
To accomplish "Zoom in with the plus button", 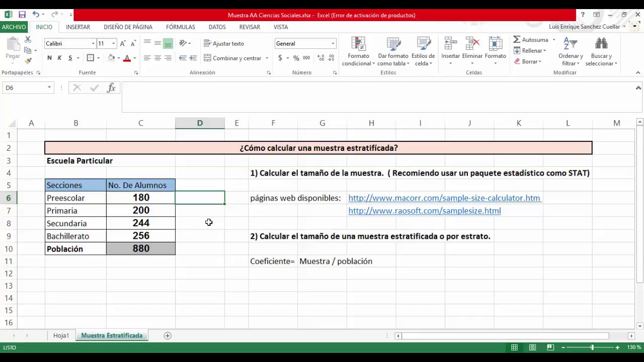I will [x=618, y=347].
